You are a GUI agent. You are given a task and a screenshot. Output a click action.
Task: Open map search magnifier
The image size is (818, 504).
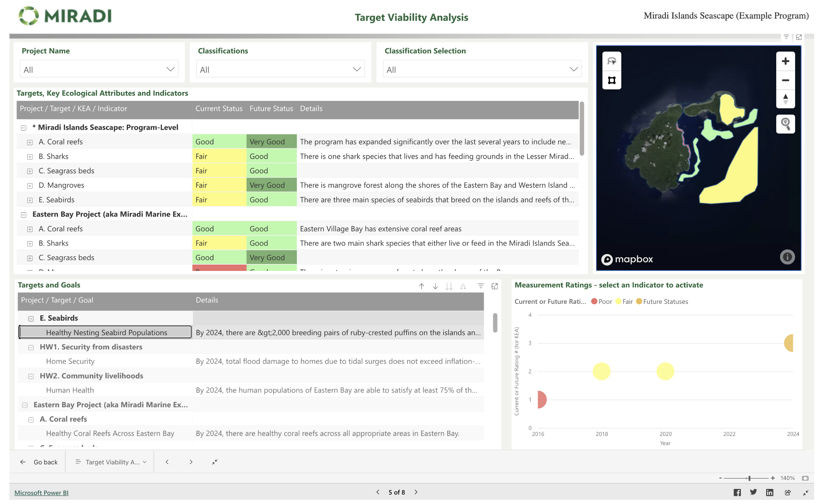(x=785, y=124)
